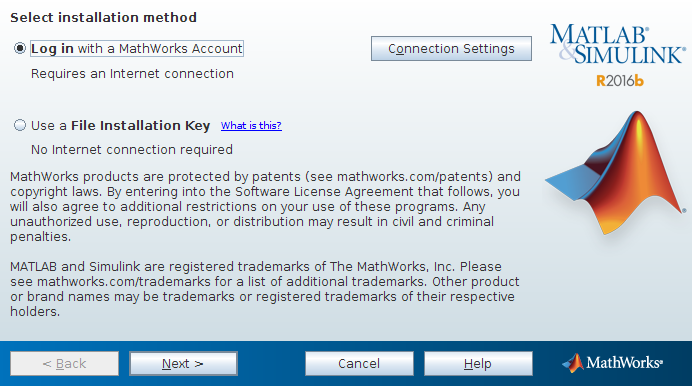Click the 'Log in with a MathWorks Account' label text

click(x=137, y=49)
